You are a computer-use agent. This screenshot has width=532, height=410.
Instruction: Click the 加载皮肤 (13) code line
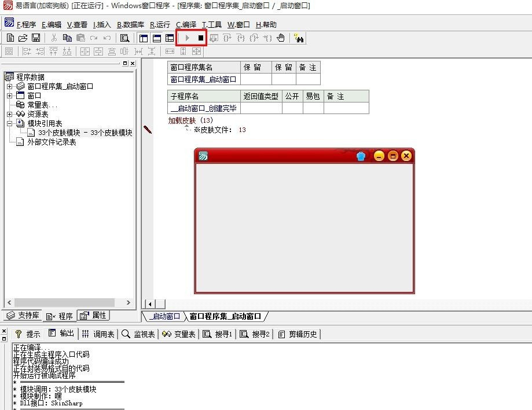click(190, 120)
